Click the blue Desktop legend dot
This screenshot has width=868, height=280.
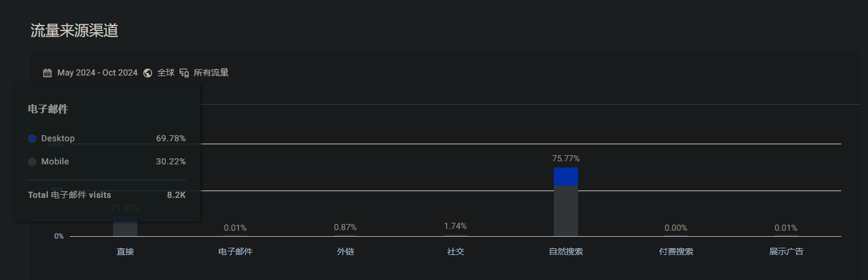[32, 139]
